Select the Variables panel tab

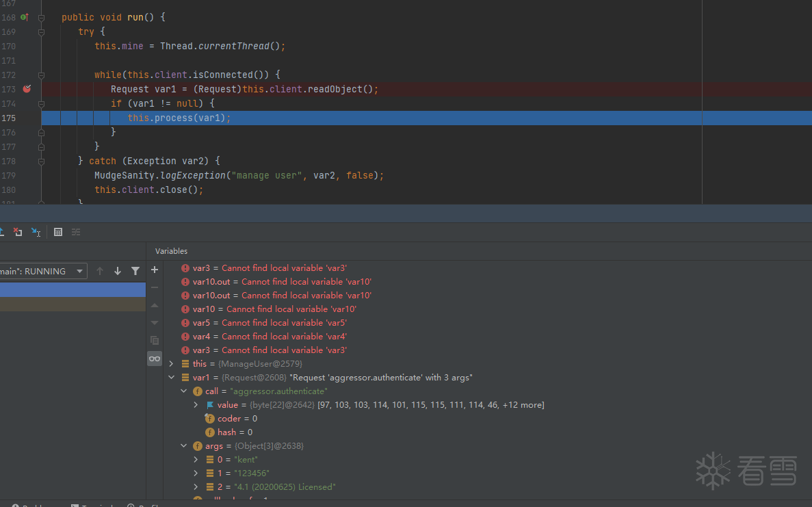click(171, 251)
